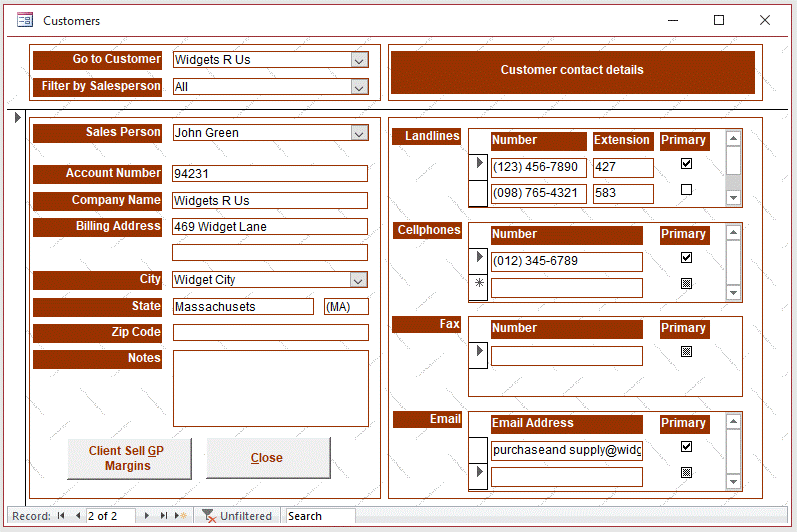Click the Customers form icon in title bar
Viewport: 797px width, 532px height.
pos(24,20)
